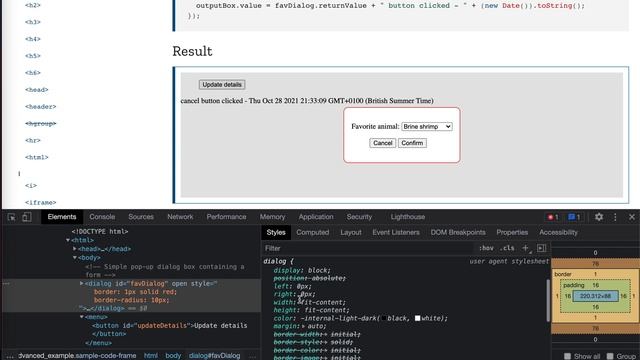Viewport: 640px width, 360px height.
Task: Open the Performance tab
Action: (x=226, y=217)
